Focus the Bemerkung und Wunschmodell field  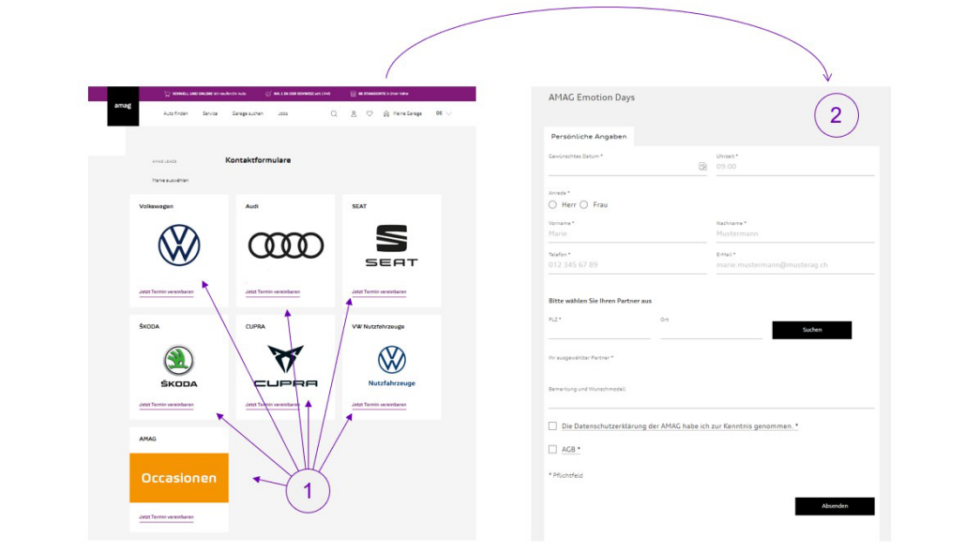(x=711, y=400)
